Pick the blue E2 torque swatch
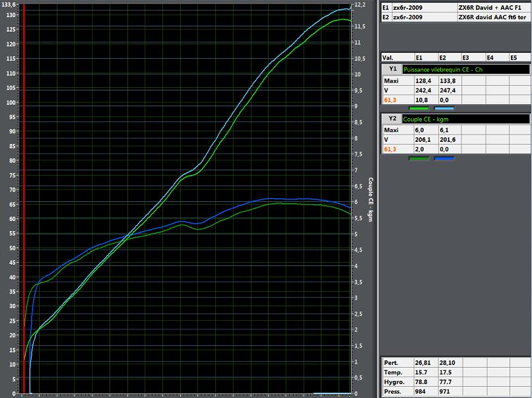Image resolution: width=532 pixels, height=398 pixels. point(444,159)
